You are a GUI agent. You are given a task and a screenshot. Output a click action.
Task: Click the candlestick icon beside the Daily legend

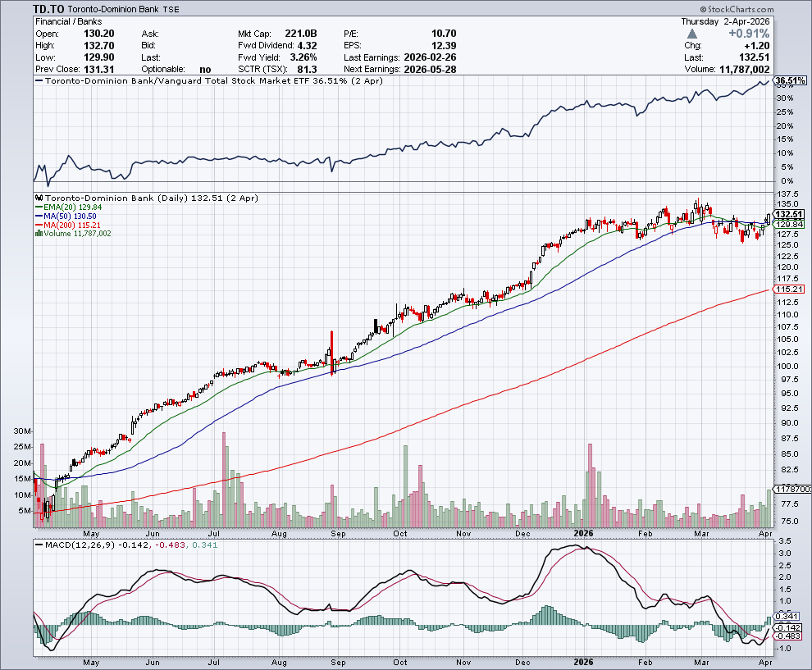point(39,198)
